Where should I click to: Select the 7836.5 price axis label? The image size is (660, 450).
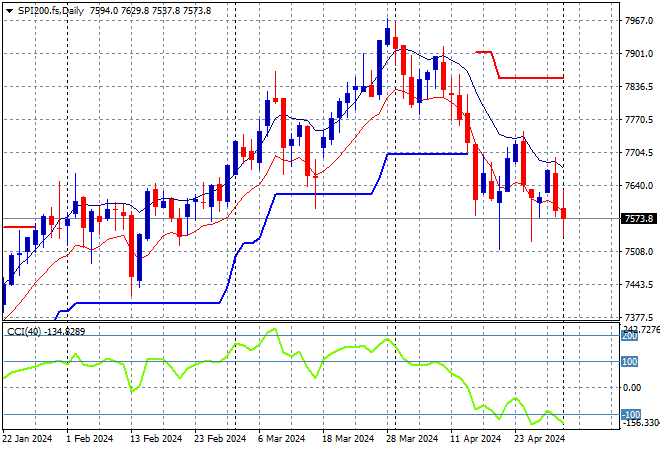pos(639,87)
